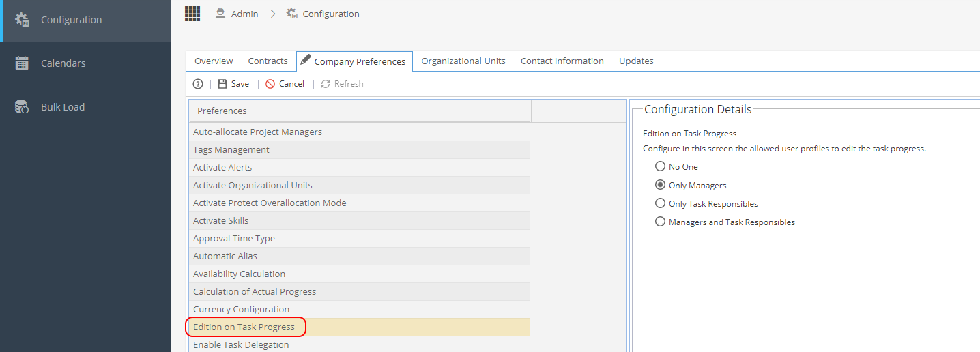This screenshot has height=352, width=980.
Task: Click the Calendars sidebar icon
Action: (x=22, y=63)
